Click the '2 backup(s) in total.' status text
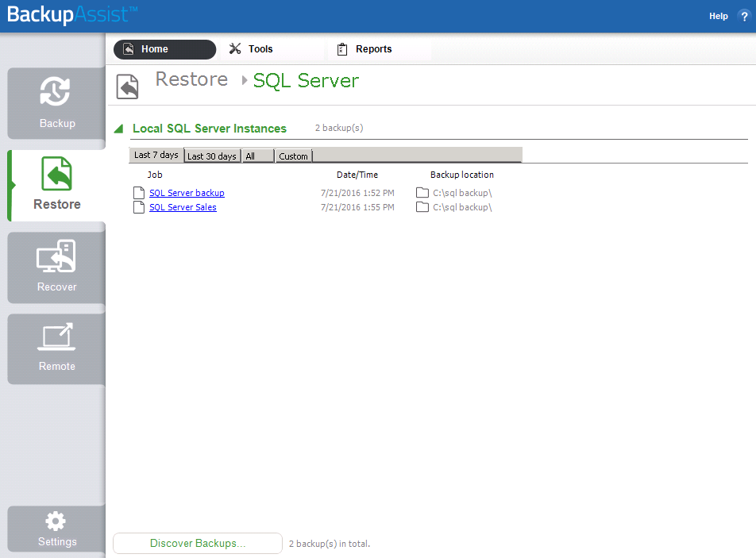This screenshot has width=756, height=558. 330,544
